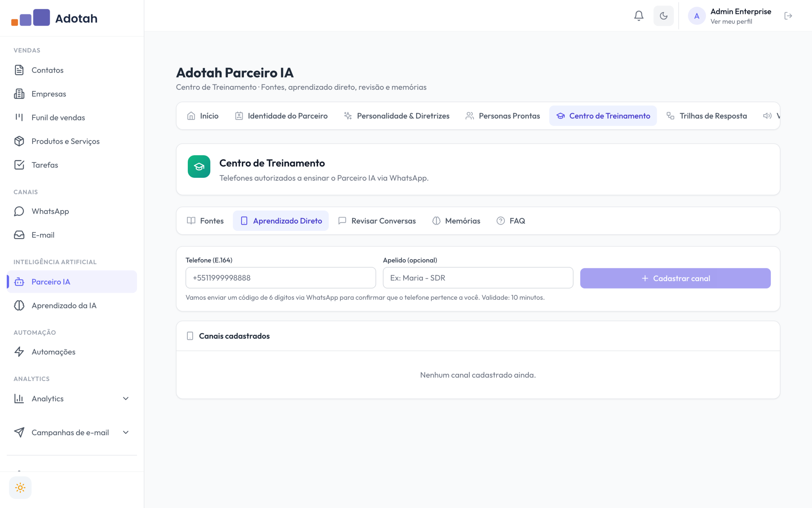
Task: Expand Campanhas de e-mail chevron
Action: point(126,432)
